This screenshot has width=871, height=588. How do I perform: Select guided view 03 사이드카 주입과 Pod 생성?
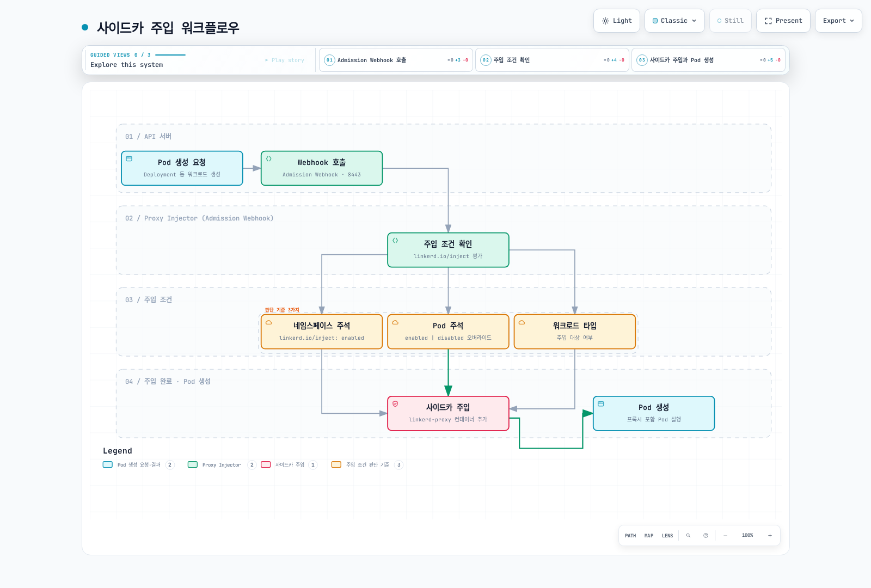pyautogui.click(x=708, y=60)
